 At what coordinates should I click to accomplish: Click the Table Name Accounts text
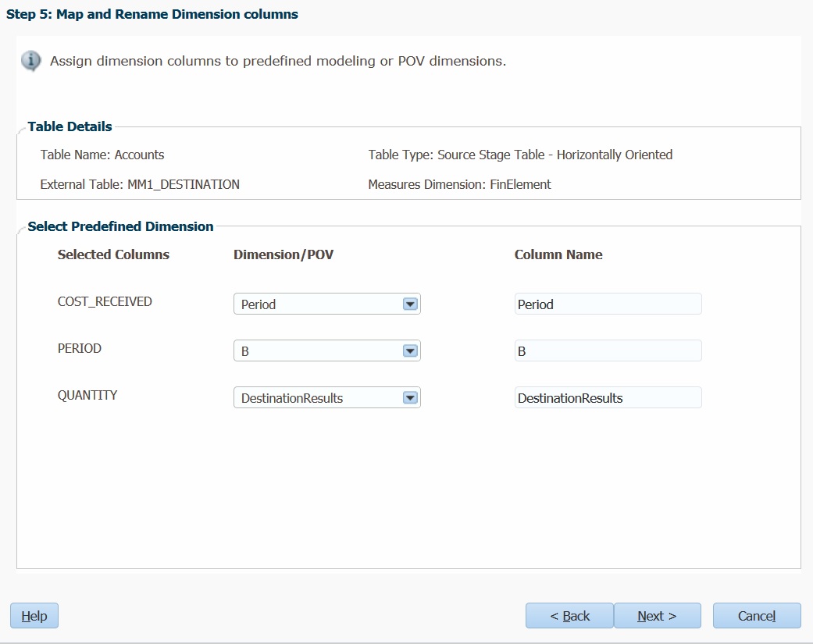tap(102, 155)
